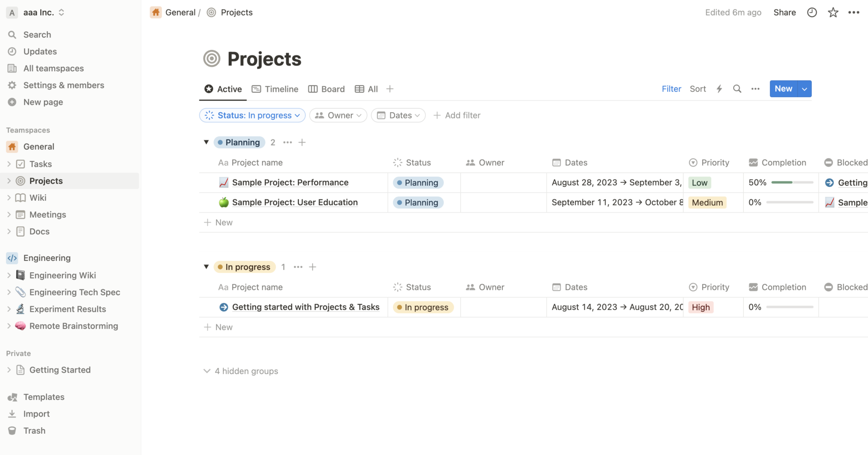The width and height of the screenshot is (868, 455).
Task: Click the New button to create a project
Action: 783,89
